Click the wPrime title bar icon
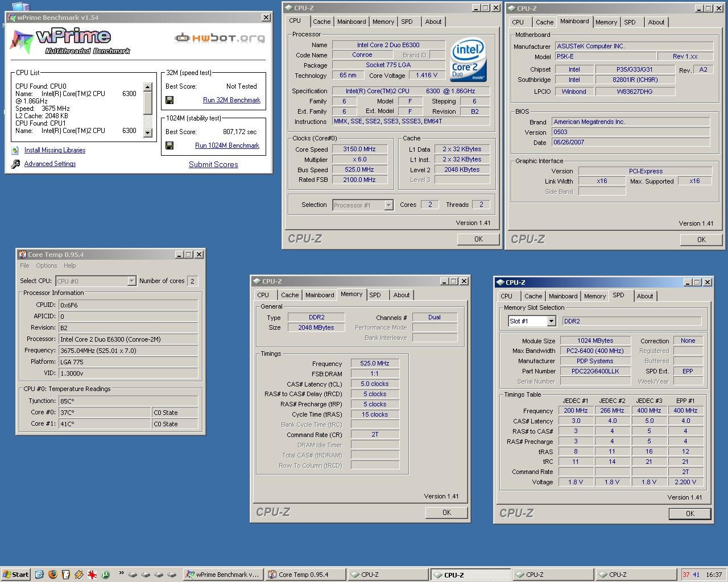The image size is (728, 582). click(x=11, y=18)
